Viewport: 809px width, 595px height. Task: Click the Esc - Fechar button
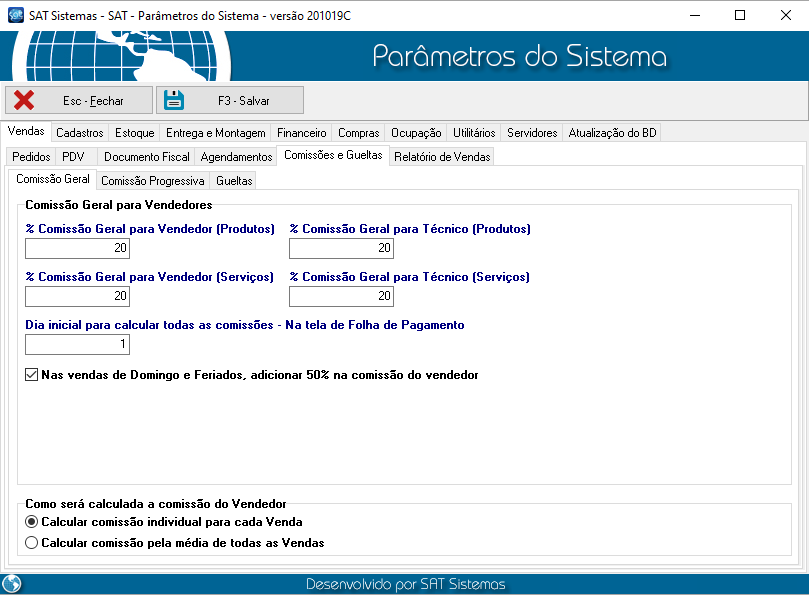(79, 100)
